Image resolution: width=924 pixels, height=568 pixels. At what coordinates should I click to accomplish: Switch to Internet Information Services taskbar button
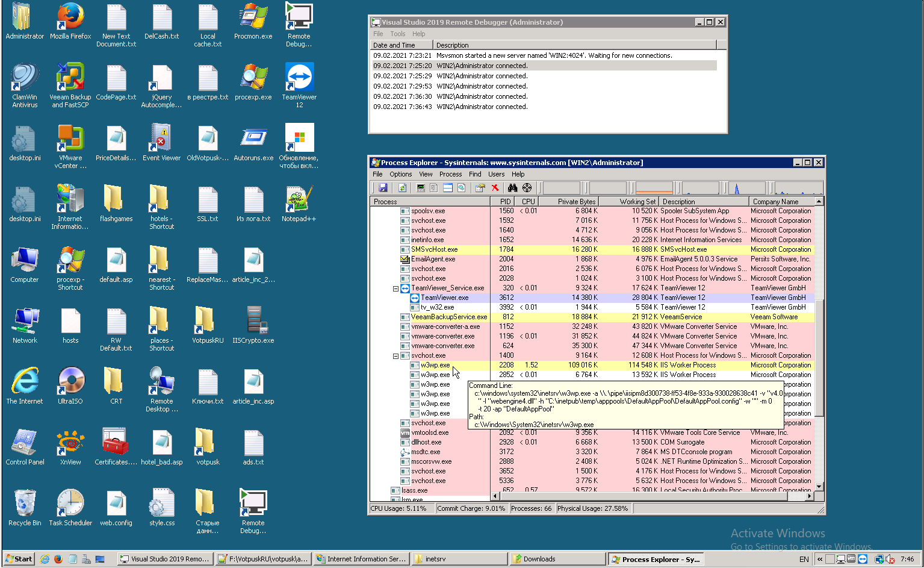361,559
